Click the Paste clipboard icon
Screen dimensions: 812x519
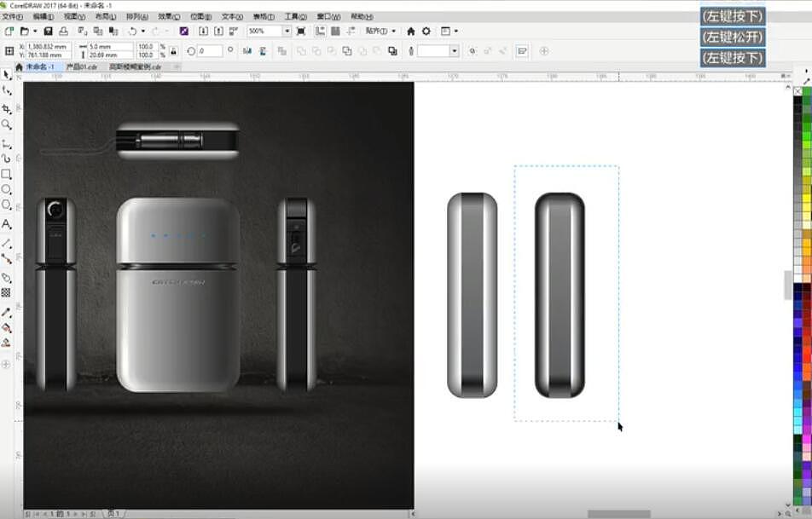[113, 31]
